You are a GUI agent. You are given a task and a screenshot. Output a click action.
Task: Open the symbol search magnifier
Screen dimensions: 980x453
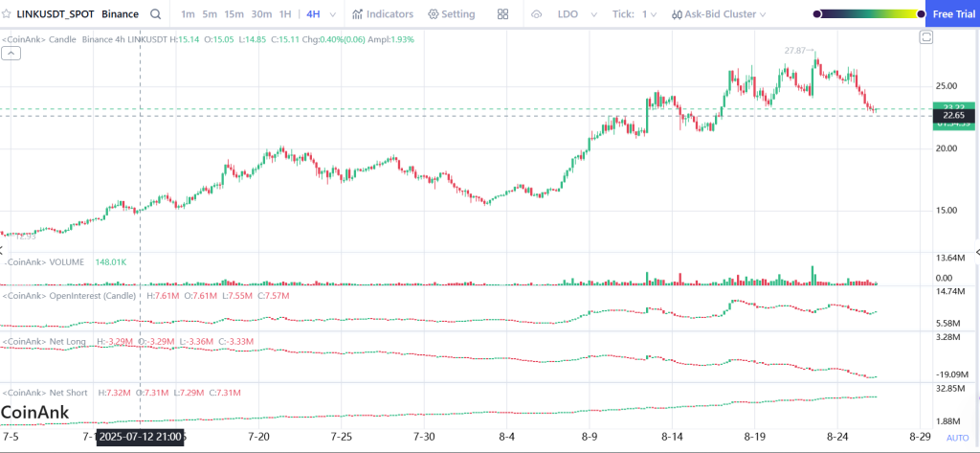click(x=156, y=13)
